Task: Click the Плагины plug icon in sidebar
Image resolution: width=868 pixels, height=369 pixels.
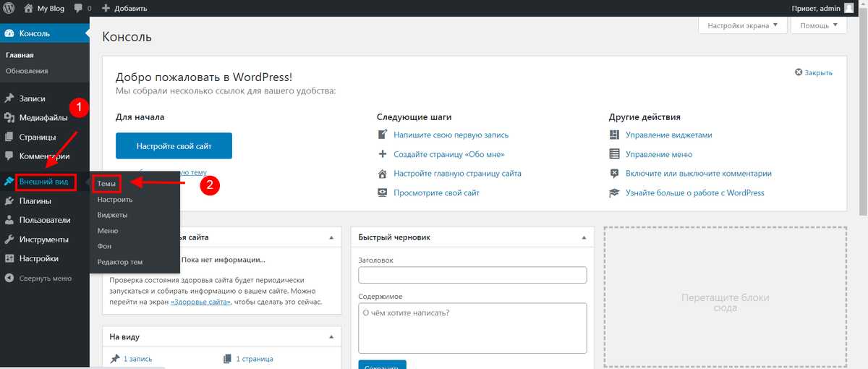Action: click(9, 201)
